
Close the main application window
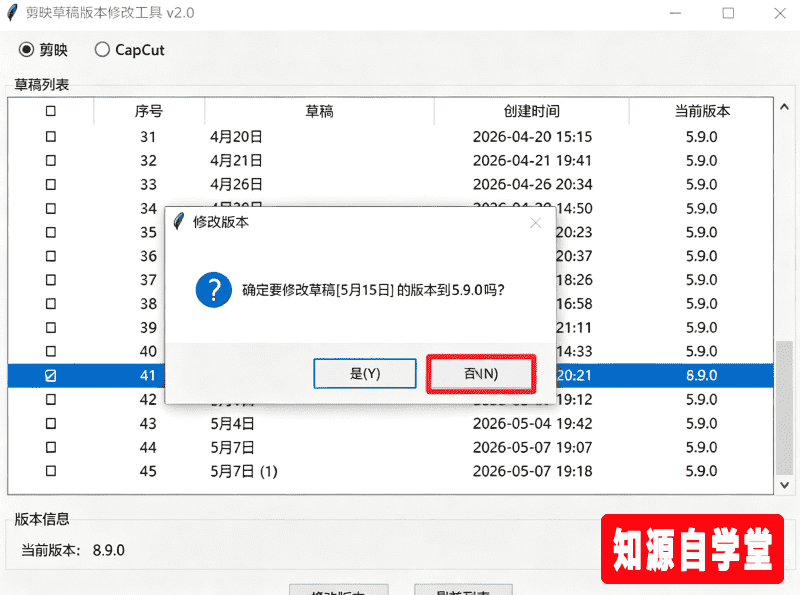pyautogui.click(x=780, y=13)
